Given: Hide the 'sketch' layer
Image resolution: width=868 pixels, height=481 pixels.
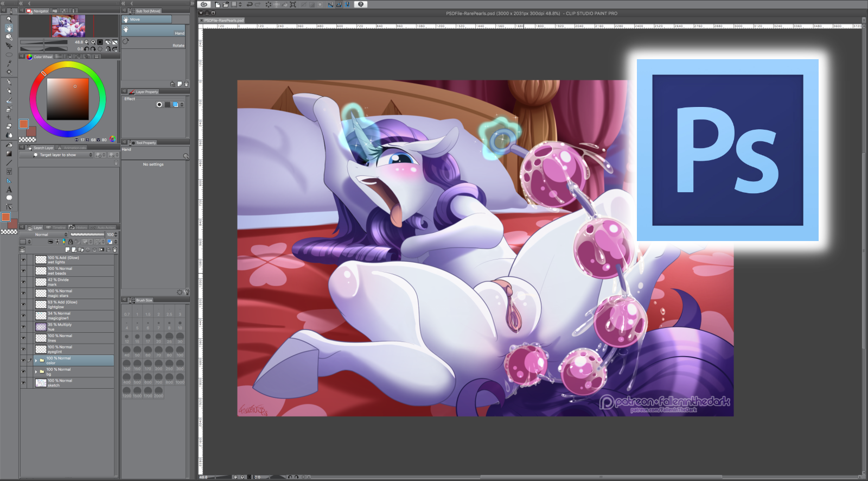Looking at the screenshot, I should 23,383.
